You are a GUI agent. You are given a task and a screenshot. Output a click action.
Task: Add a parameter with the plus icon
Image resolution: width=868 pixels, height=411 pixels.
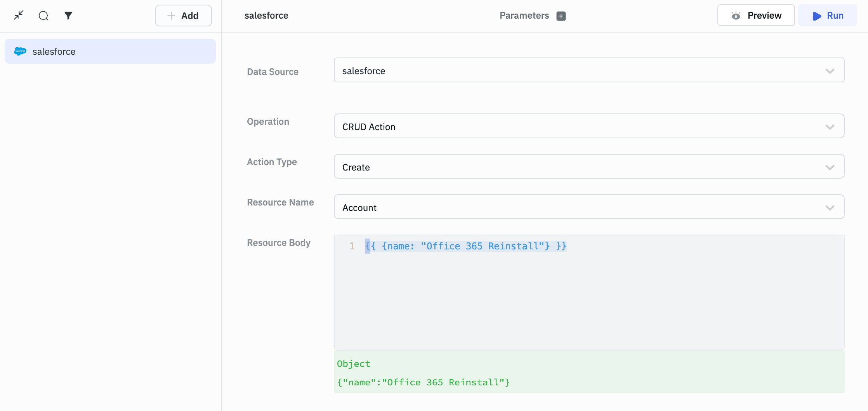pos(561,16)
